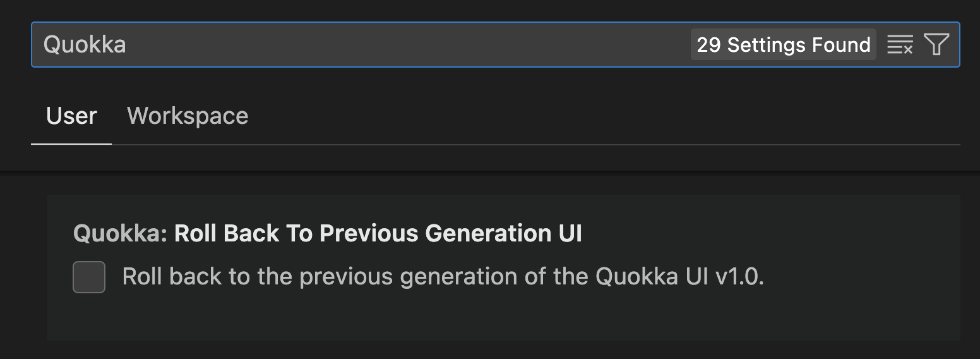Select the User settings tab
This screenshot has height=359, width=980.
[x=71, y=116]
